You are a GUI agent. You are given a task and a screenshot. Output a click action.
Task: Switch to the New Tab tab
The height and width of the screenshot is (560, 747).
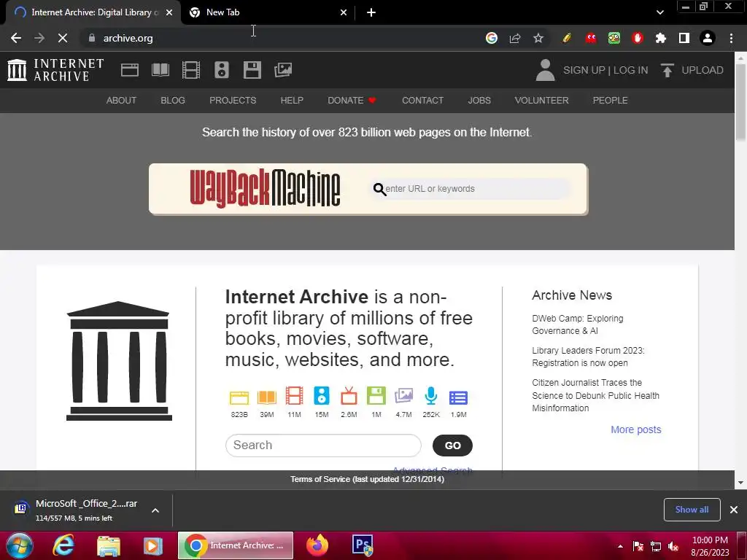pos(268,12)
